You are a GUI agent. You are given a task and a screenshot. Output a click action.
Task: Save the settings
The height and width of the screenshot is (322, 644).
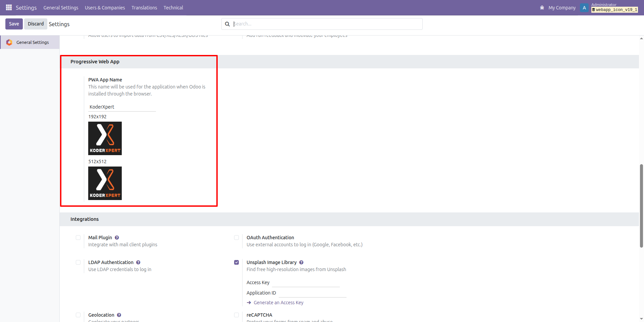click(14, 24)
